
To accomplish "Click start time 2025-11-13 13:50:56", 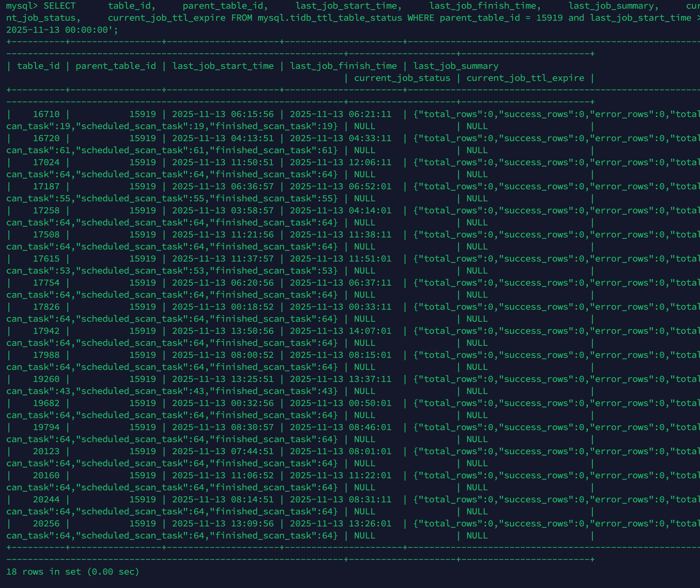I will 223,331.
